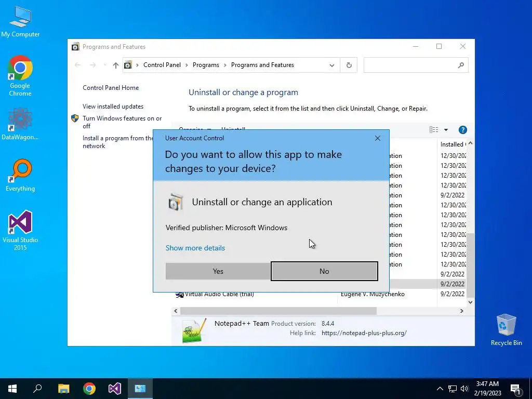
Task: Refresh the Programs and Features list
Action: (x=349, y=65)
